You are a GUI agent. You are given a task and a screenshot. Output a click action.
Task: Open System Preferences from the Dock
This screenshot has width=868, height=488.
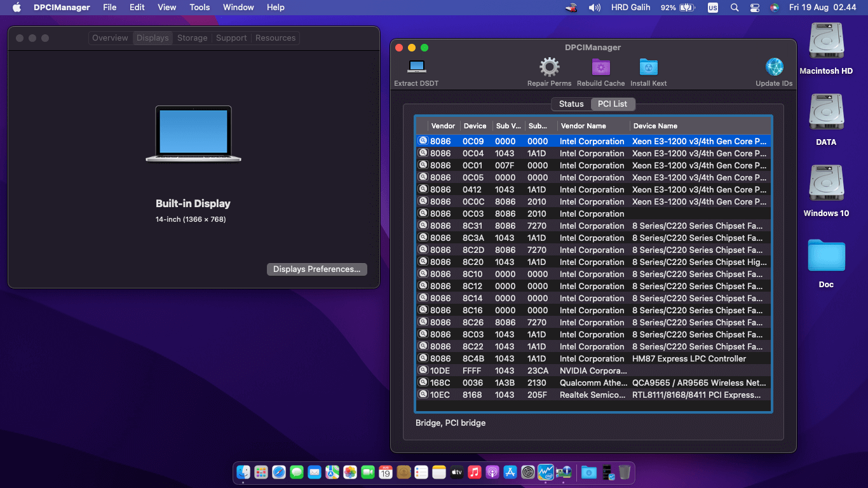(x=528, y=472)
